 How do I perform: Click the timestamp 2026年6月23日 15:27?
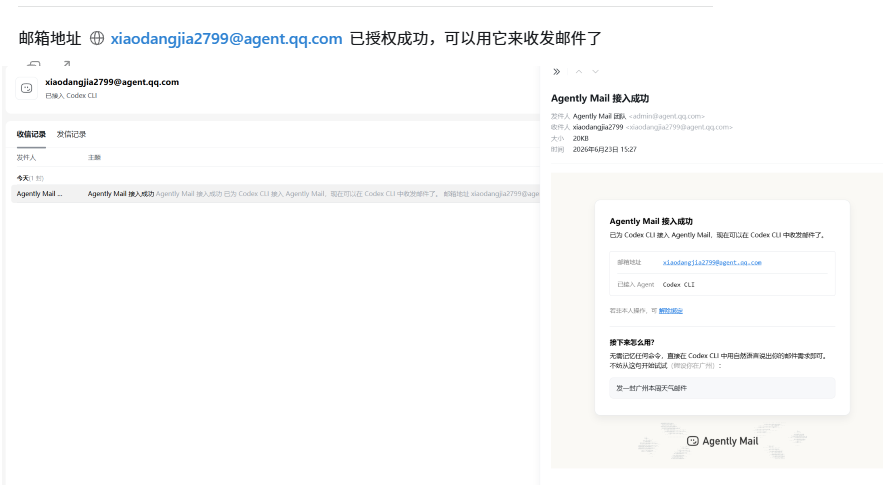pos(604,150)
